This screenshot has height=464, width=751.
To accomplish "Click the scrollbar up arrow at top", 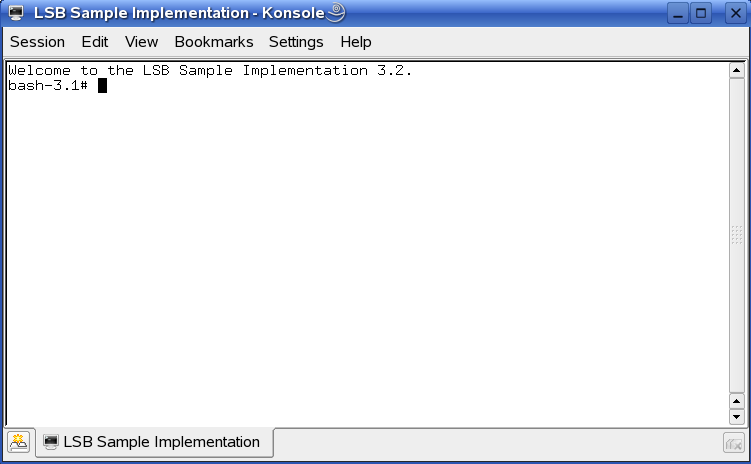I will pyautogui.click(x=737, y=71).
